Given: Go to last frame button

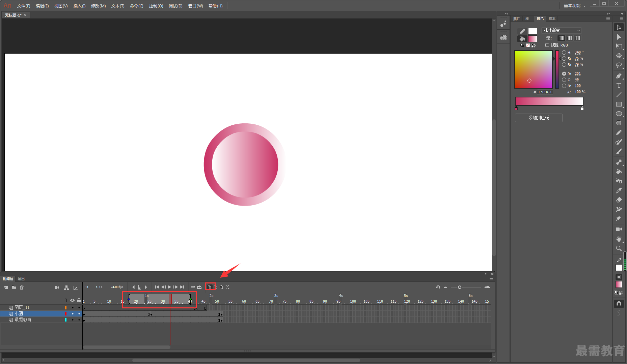Looking at the screenshot, I should pyautogui.click(x=182, y=287).
